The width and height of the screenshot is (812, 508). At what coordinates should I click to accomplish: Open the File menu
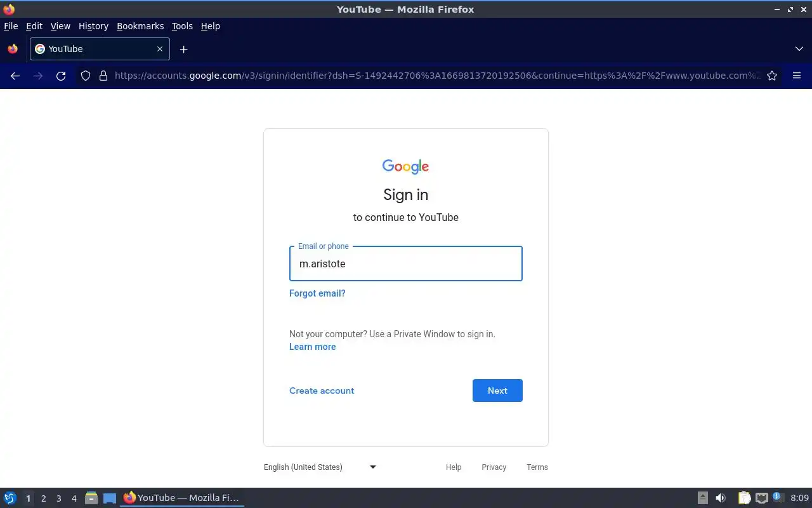(x=11, y=26)
